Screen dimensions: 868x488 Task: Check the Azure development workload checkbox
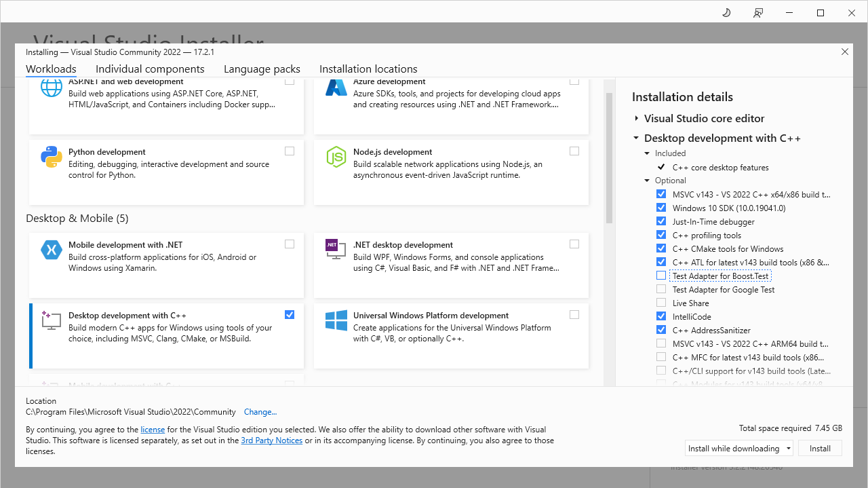pyautogui.click(x=574, y=81)
